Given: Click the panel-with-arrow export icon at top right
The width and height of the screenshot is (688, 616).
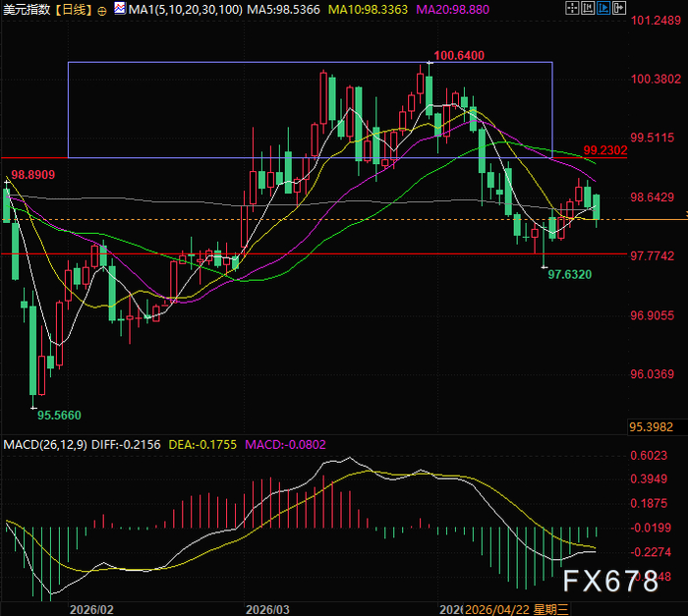Looking at the screenshot, I should pos(619,8).
